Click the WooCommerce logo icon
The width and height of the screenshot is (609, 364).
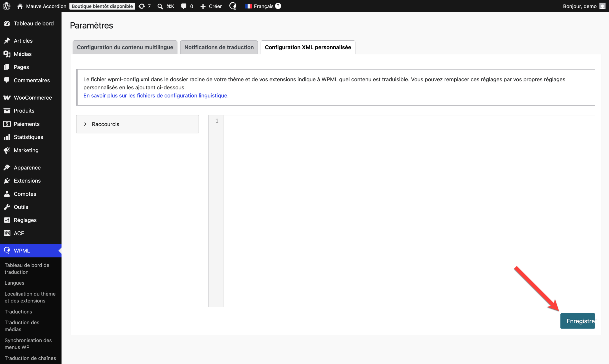click(7, 98)
